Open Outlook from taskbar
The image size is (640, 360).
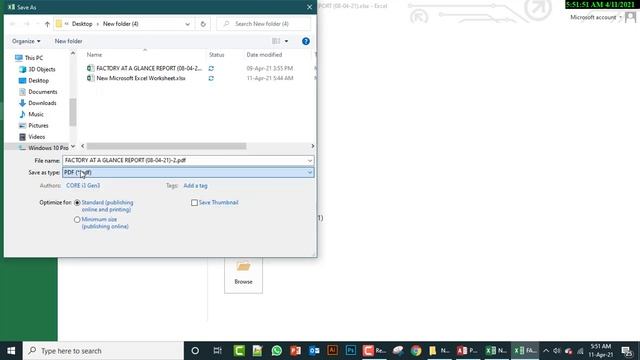(314, 351)
